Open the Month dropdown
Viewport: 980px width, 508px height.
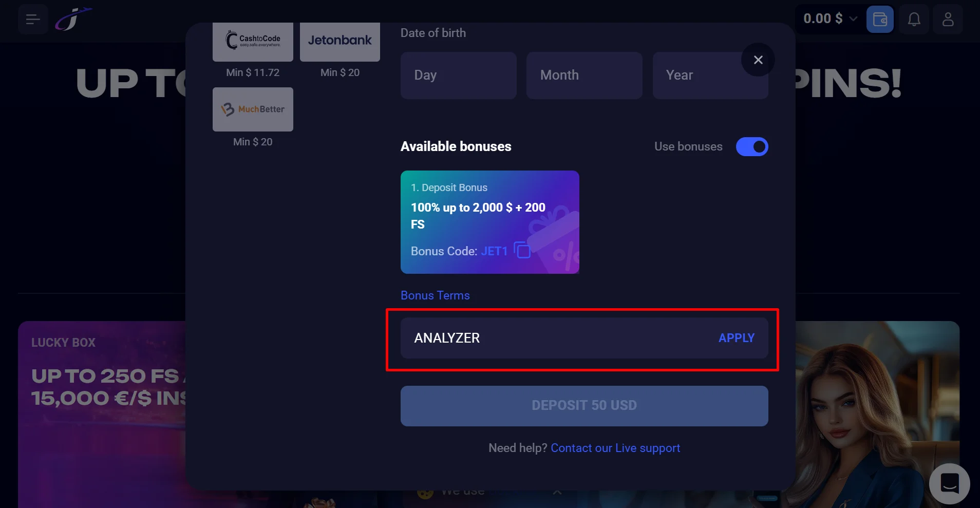click(x=584, y=76)
